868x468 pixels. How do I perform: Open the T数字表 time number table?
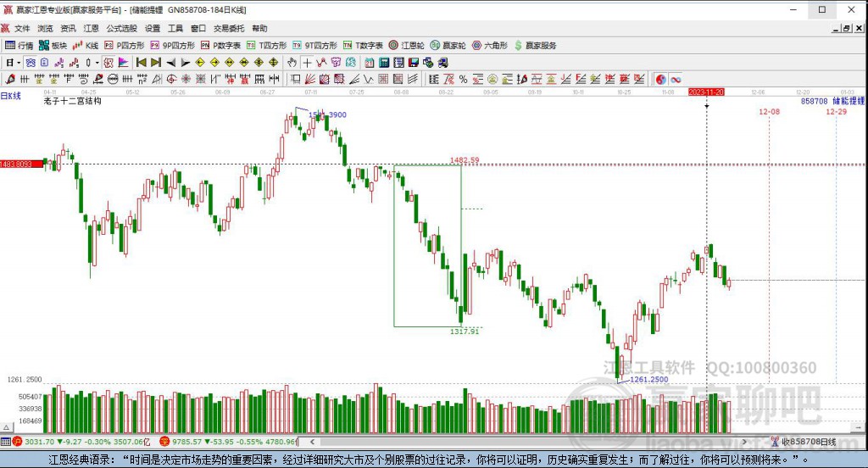[x=363, y=46]
